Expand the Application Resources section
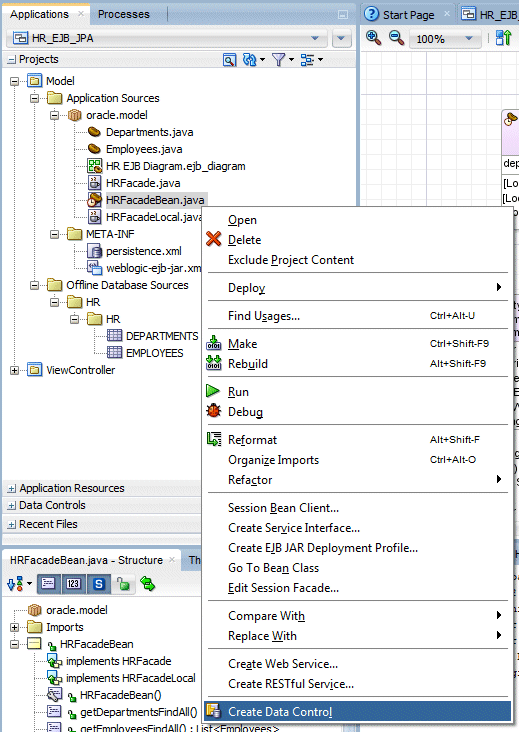 [11, 489]
